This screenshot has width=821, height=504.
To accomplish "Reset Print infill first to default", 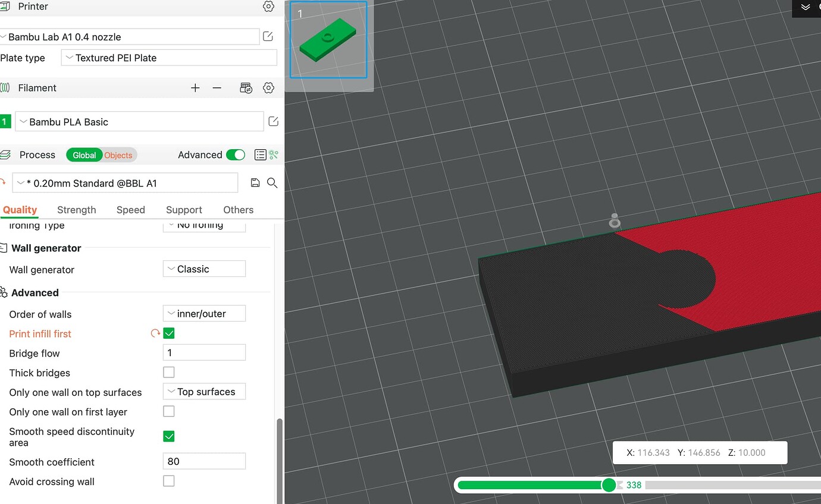I will pyautogui.click(x=155, y=333).
